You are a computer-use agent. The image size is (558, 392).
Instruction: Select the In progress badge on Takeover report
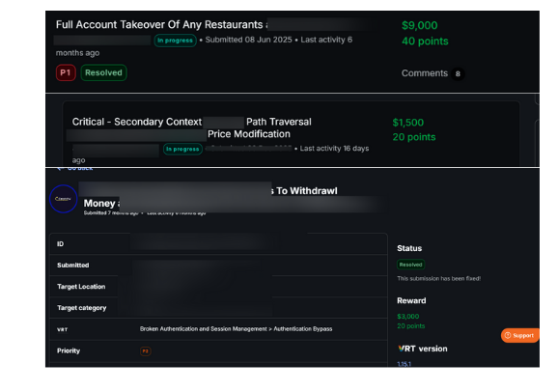tap(175, 41)
